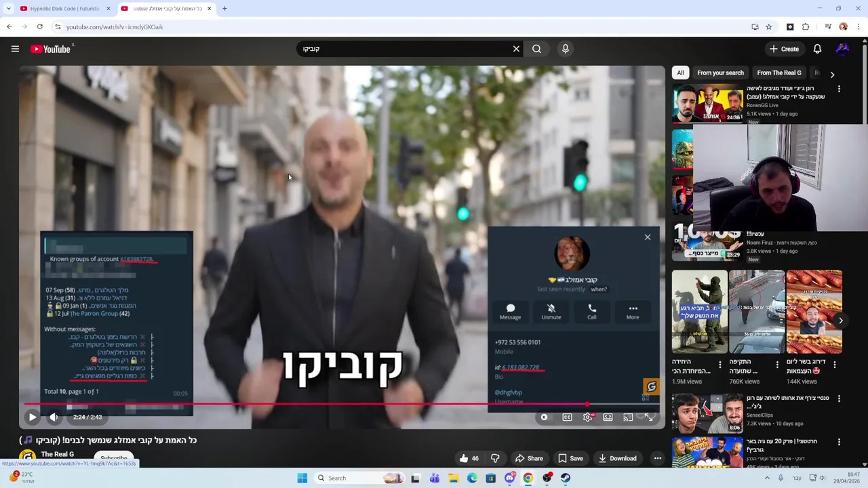This screenshot has width=868, height=488.
Task: Focus the URL address bar
Action: click(x=400, y=26)
